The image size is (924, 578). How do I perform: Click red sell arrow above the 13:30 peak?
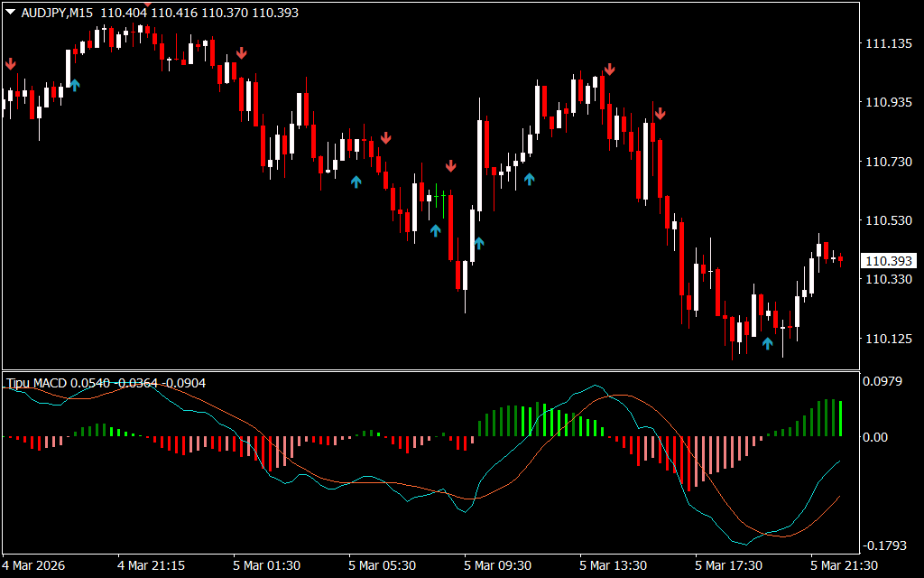pos(610,69)
